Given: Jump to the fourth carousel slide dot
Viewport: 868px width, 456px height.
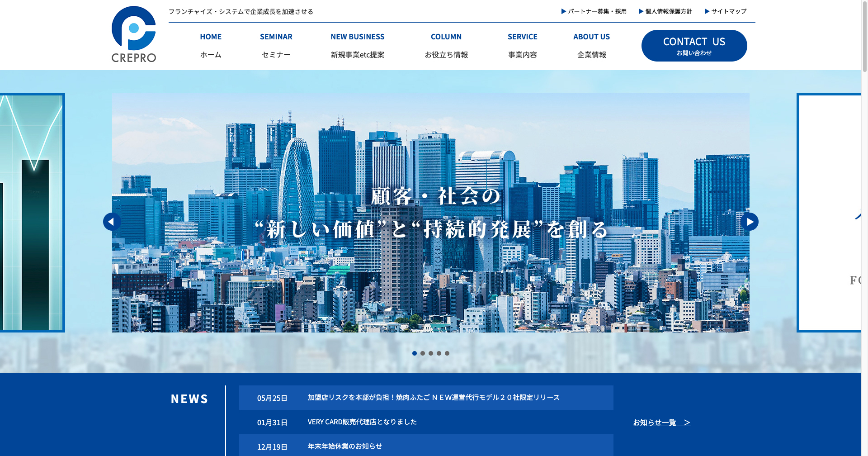Looking at the screenshot, I should [x=439, y=353].
